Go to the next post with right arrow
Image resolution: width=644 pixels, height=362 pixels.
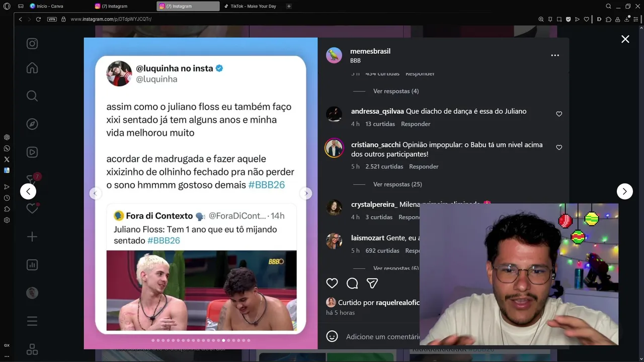[x=625, y=192]
